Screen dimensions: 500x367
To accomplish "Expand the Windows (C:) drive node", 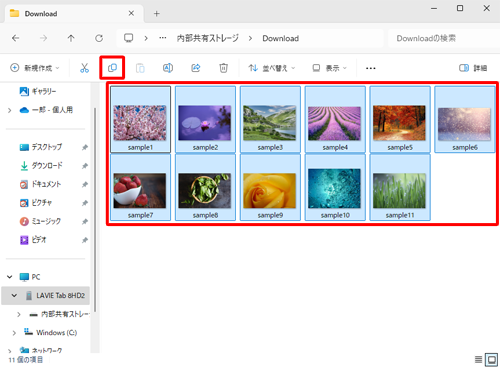I will pos(14,333).
